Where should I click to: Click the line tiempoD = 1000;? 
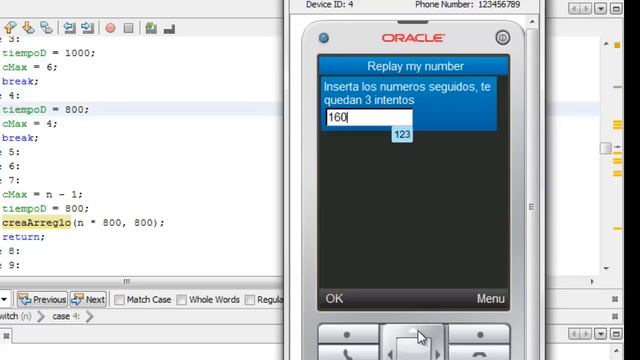pos(48,53)
